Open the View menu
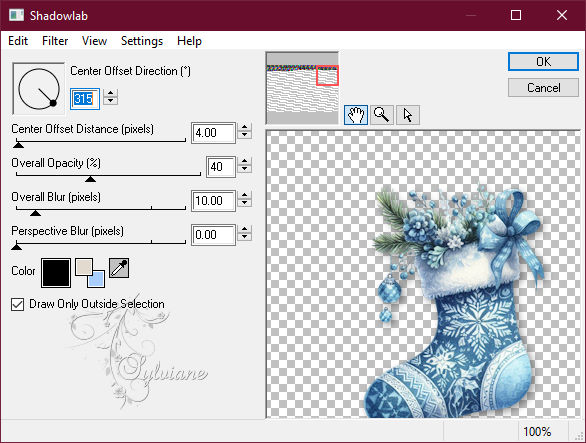586x443 pixels. pyautogui.click(x=95, y=41)
